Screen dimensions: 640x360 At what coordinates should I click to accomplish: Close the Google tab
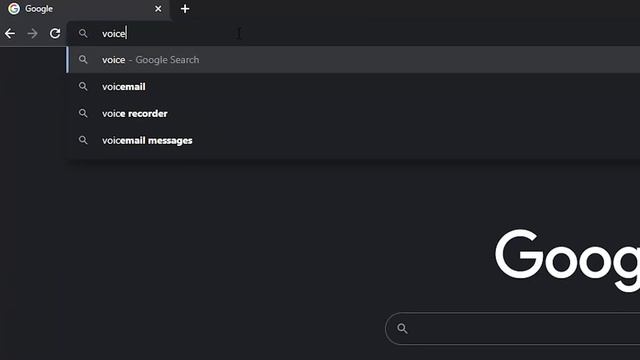[x=158, y=9]
